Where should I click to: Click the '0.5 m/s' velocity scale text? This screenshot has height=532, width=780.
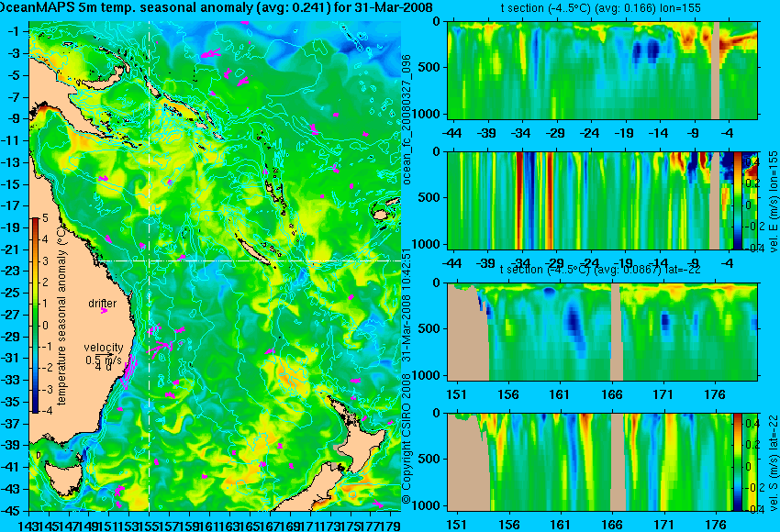[104, 360]
